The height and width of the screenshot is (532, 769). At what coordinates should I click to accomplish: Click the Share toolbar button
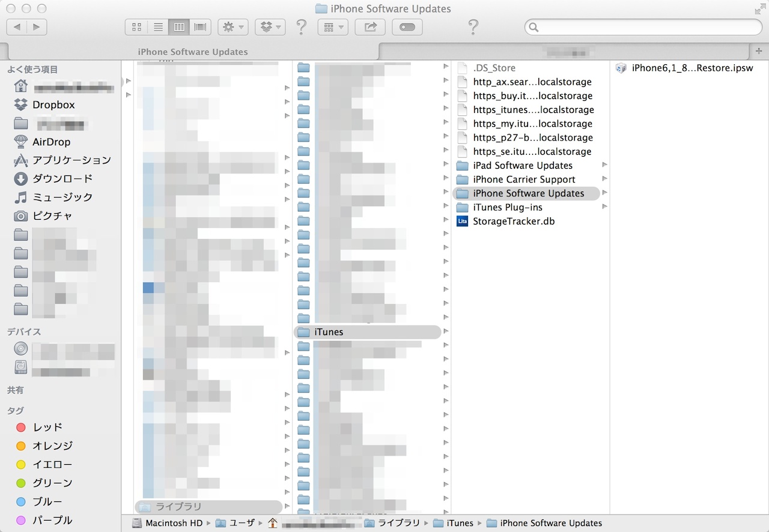[x=370, y=27]
